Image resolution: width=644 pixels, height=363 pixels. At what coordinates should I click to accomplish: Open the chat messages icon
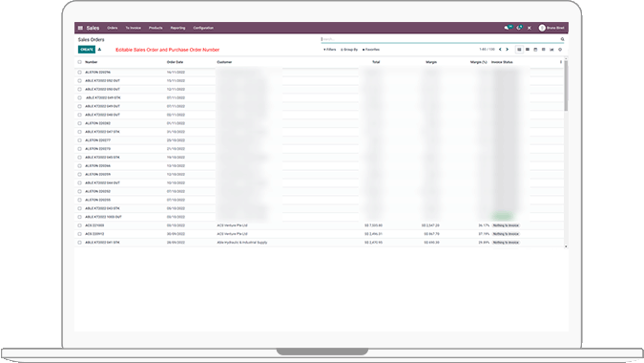coord(508,28)
